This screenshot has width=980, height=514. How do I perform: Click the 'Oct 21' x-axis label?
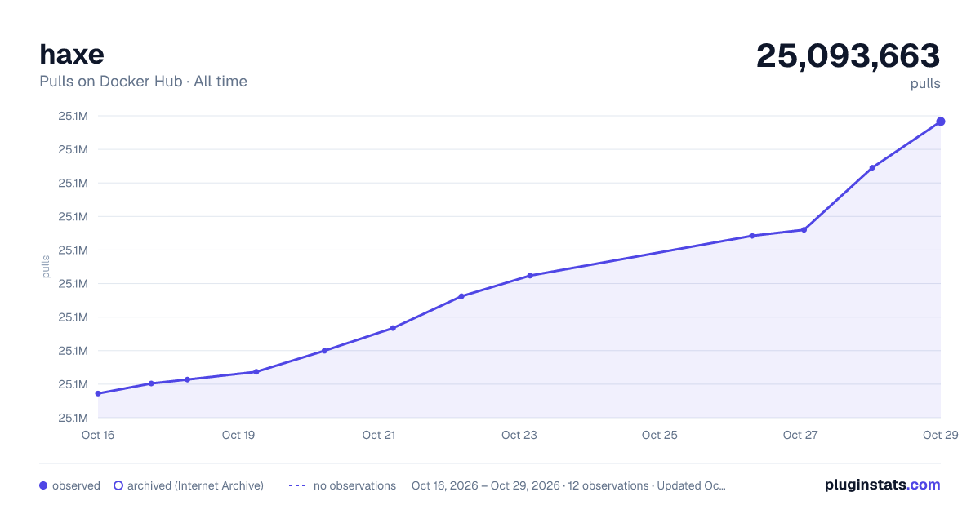click(x=379, y=435)
